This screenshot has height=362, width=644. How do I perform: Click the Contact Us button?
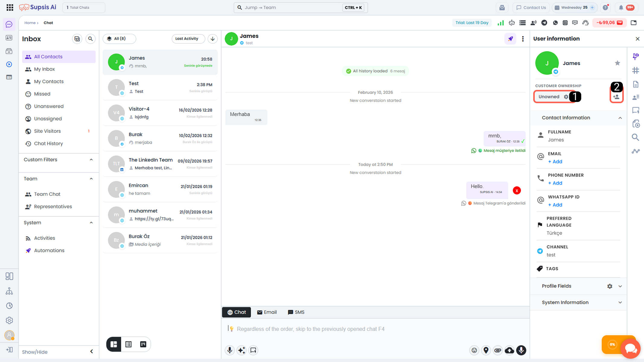pyautogui.click(x=531, y=8)
